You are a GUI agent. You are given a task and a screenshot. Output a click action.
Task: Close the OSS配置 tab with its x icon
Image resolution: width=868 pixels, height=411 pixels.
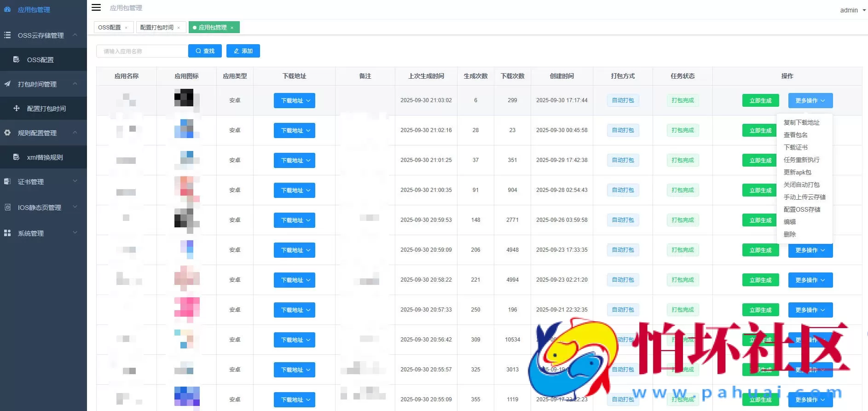[x=126, y=28]
